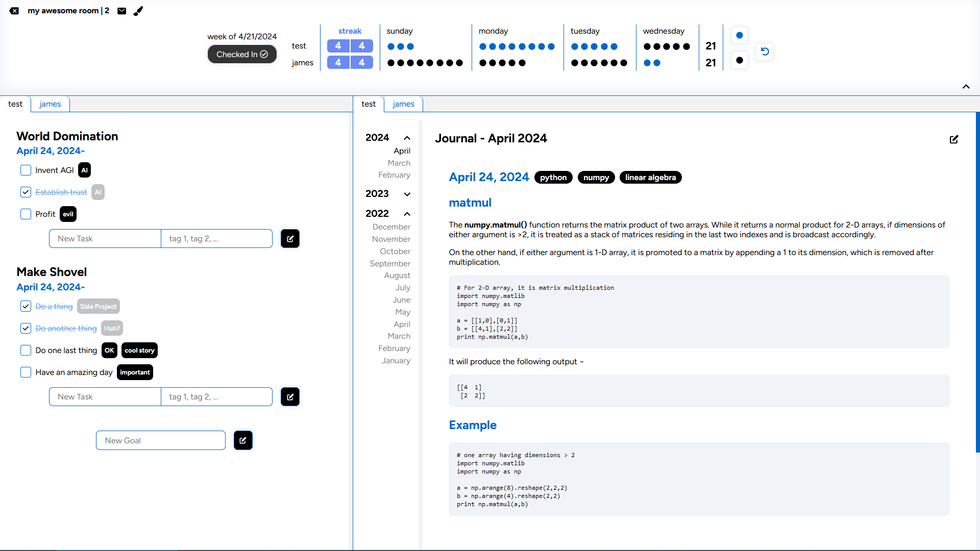Open the envelope invite icon
The image size is (980, 551).
[x=121, y=11]
